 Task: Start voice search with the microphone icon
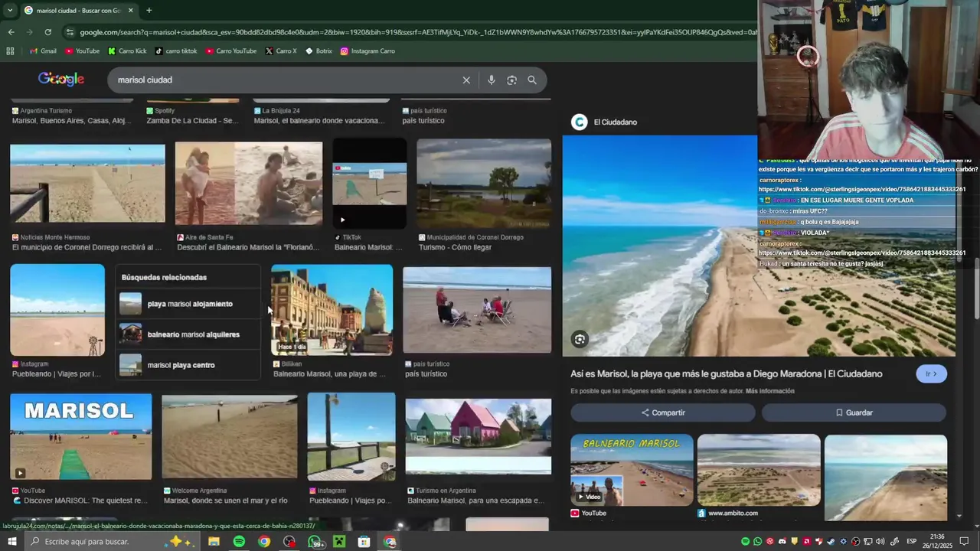(x=492, y=80)
